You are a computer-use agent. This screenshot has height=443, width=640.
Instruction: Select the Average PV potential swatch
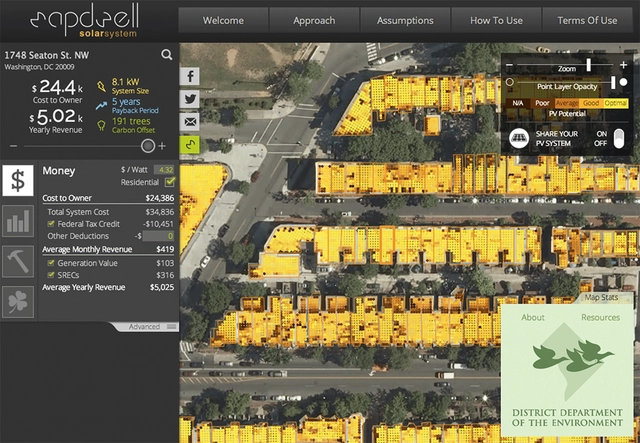click(567, 103)
